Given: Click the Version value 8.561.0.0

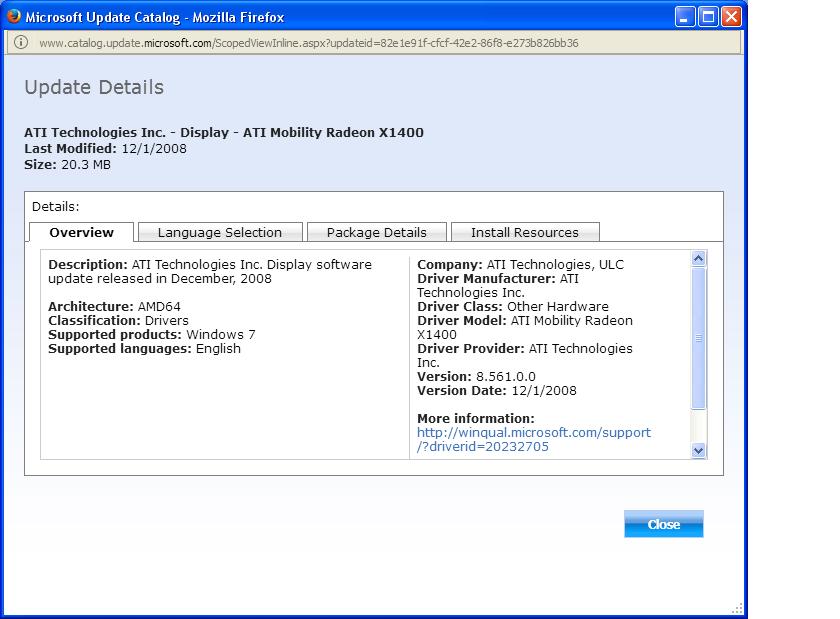Looking at the screenshot, I should point(506,376).
